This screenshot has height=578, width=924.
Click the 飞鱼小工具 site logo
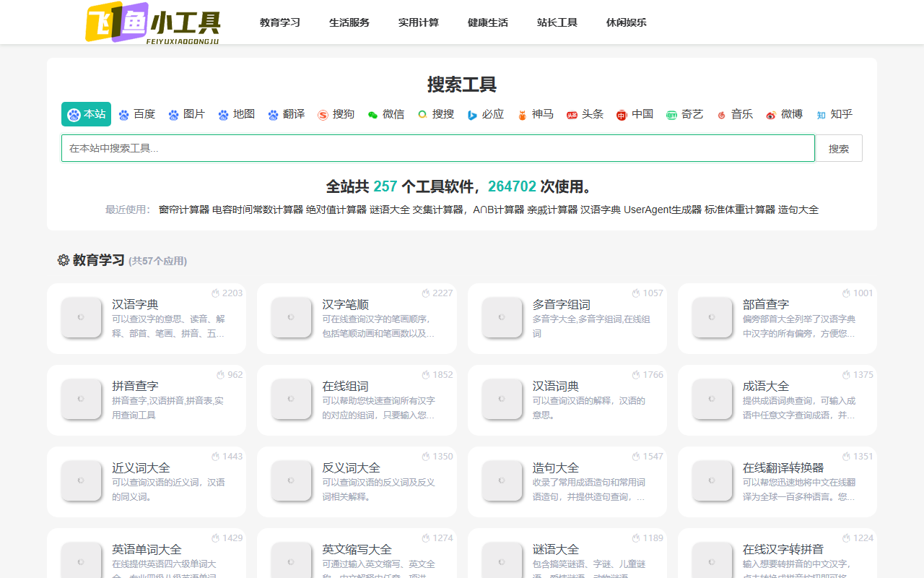click(153, 22)
